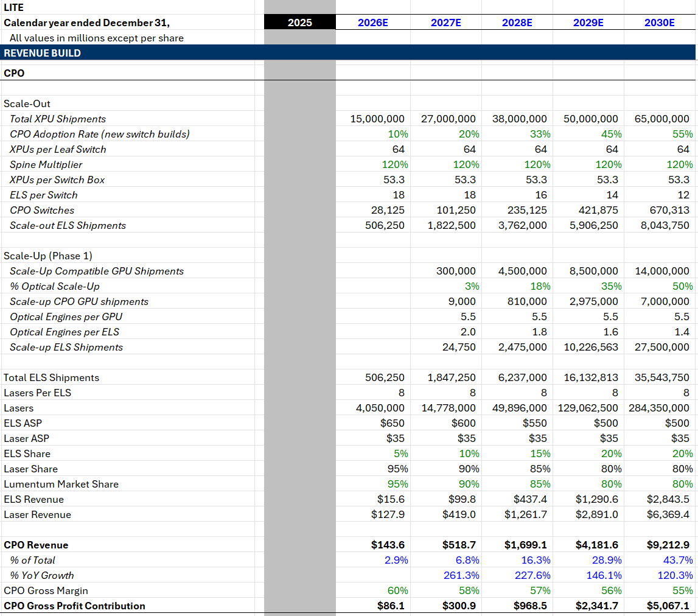Select the 2027E column header
The width and height of the screenshot is (698, 616).
coord(446,23)
